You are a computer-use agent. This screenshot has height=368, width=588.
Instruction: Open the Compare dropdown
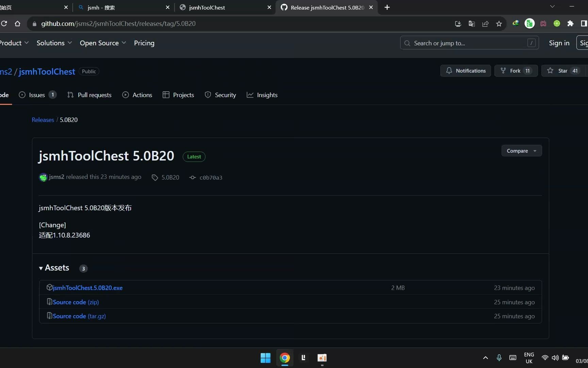pyautogui.click(x=522, y=151)
